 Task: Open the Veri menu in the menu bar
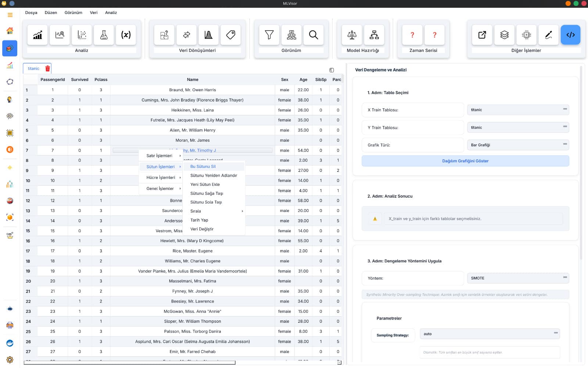94,13
